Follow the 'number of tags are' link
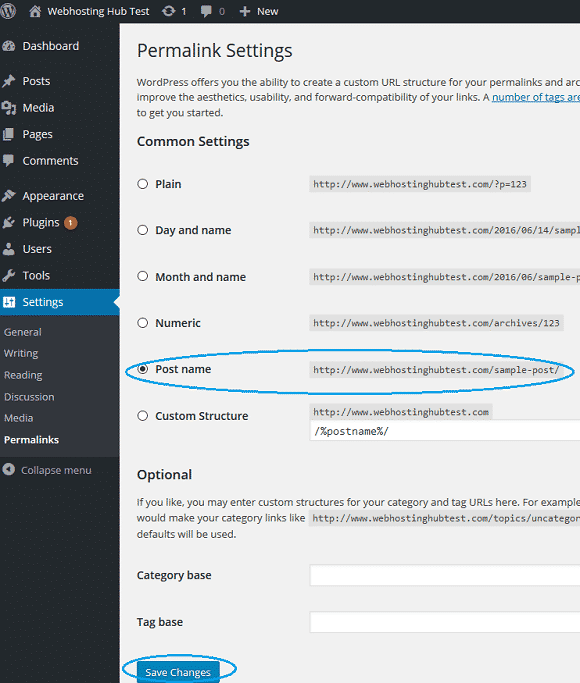Screen dimensions: 580x683 click(536, 98)
